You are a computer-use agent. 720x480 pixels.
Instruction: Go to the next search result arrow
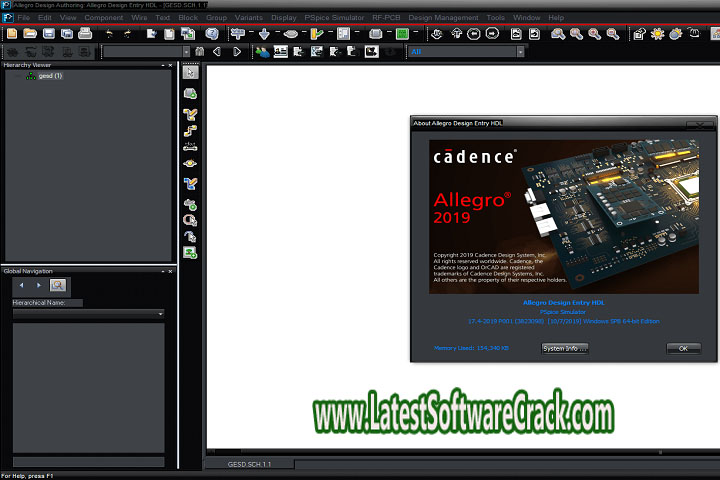coord(236,52)
